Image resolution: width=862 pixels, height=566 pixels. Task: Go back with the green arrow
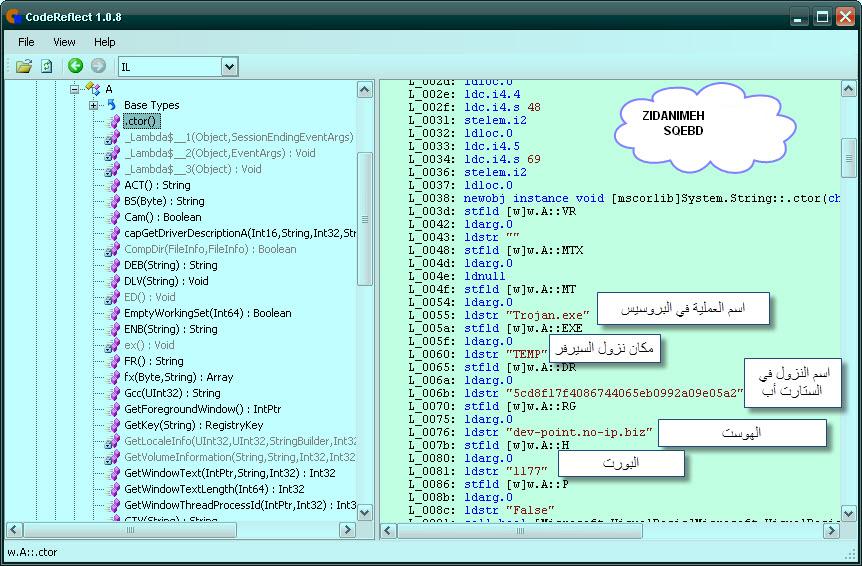[x=76, y=67]
